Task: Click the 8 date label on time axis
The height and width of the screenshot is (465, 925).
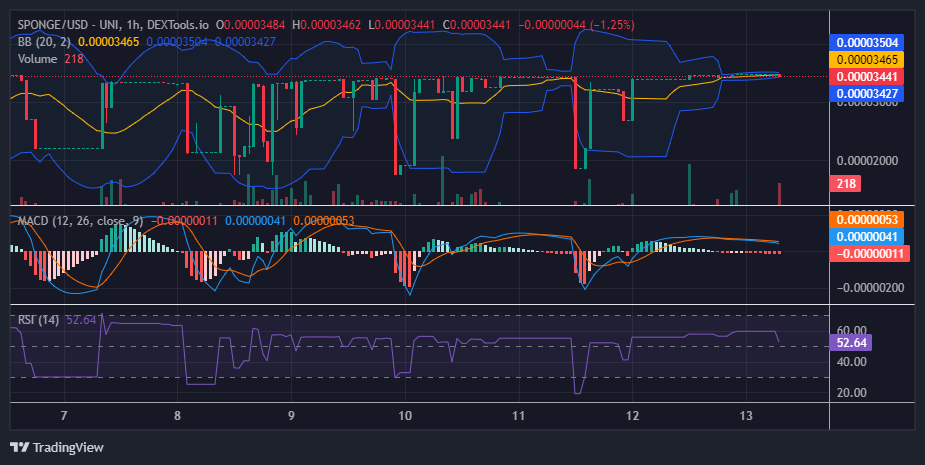Action: point(178,416)
